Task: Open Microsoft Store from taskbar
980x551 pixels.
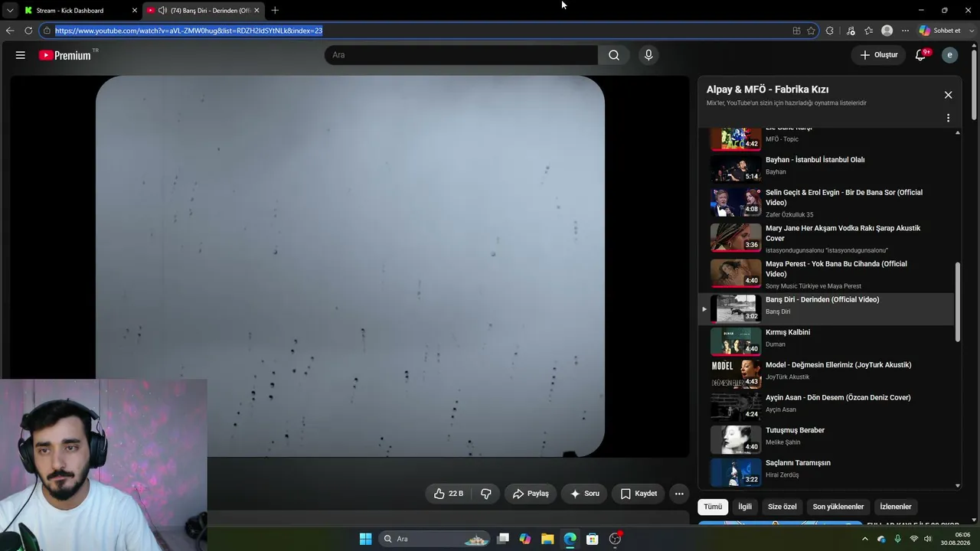Action: 592,539
